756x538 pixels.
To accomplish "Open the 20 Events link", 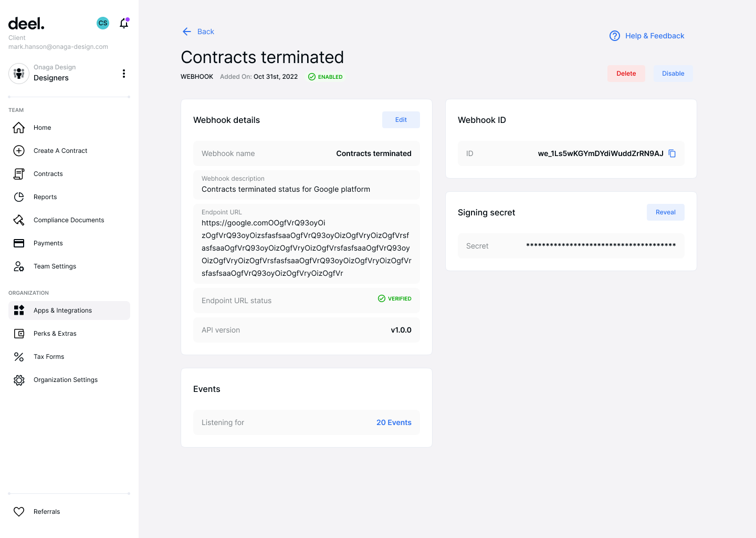I will click(394, 422).
